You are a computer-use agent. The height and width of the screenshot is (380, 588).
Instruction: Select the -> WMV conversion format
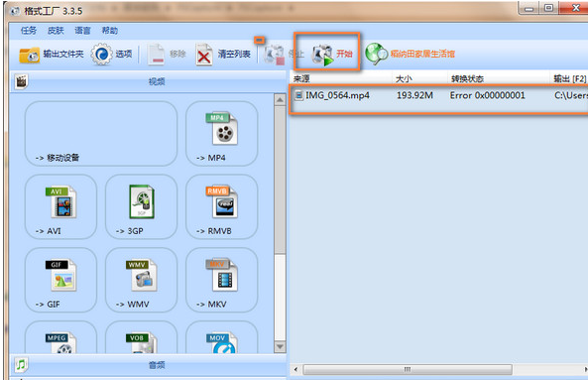click(x=142, y=280)
